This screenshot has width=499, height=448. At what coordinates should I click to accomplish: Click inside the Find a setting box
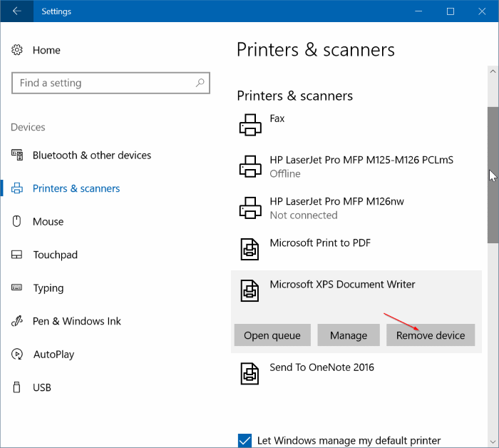[110, 83]
